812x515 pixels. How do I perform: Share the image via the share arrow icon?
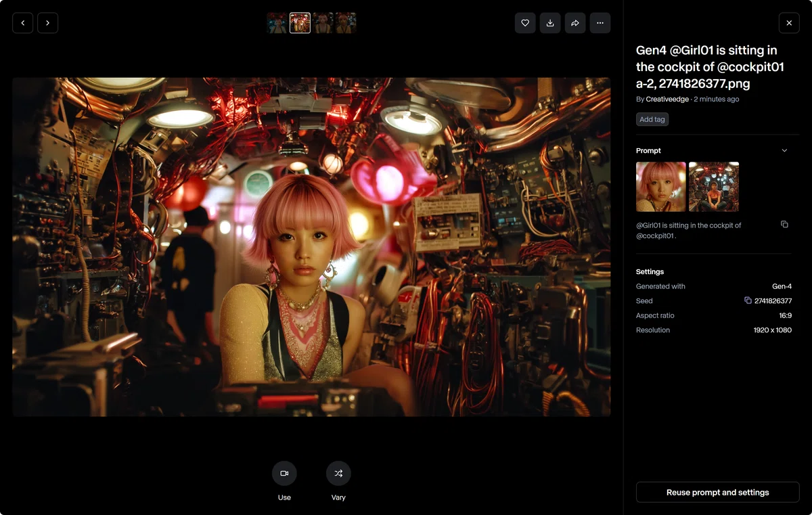pos(575,23)
